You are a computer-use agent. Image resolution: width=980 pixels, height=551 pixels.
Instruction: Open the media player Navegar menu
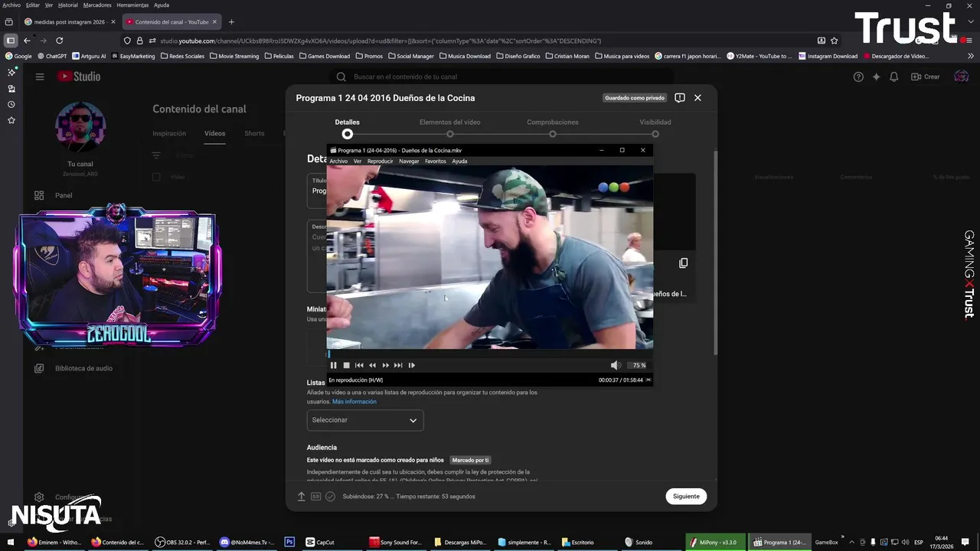pos(409,161)
